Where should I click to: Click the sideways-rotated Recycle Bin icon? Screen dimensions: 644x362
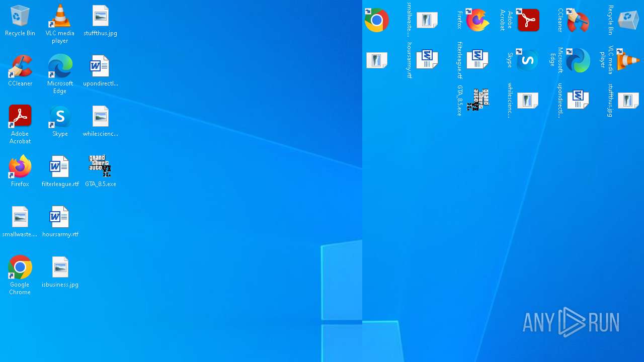pos(628,20)
